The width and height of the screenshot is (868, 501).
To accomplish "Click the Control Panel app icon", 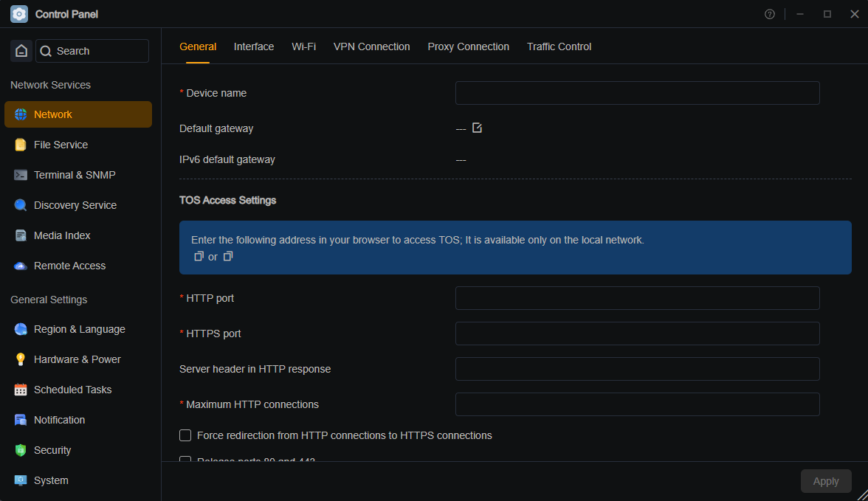I will point(19,14).
